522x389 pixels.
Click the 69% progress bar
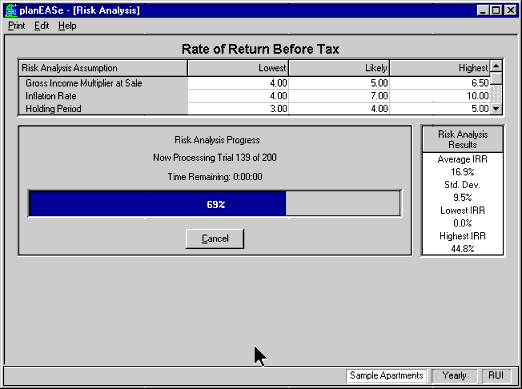point(215,204)
